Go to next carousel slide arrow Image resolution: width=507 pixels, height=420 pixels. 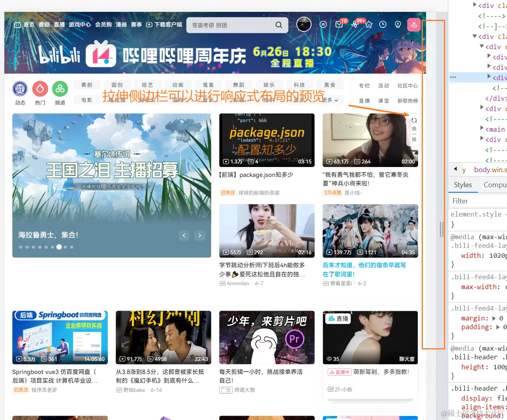[200, 236]
